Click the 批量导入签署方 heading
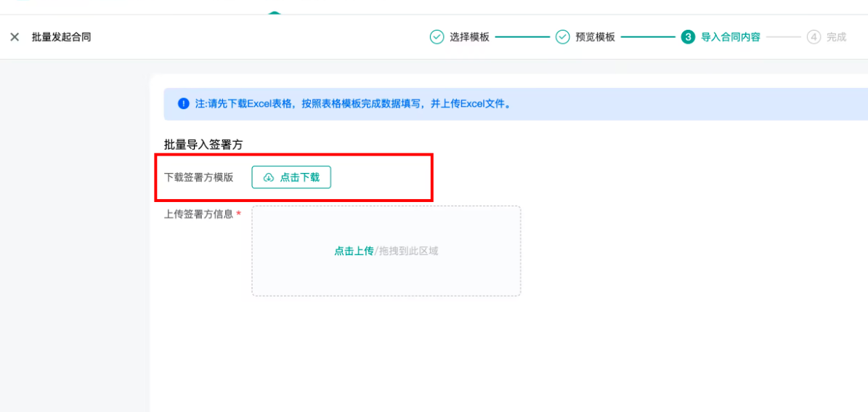 tap(203, 144)
